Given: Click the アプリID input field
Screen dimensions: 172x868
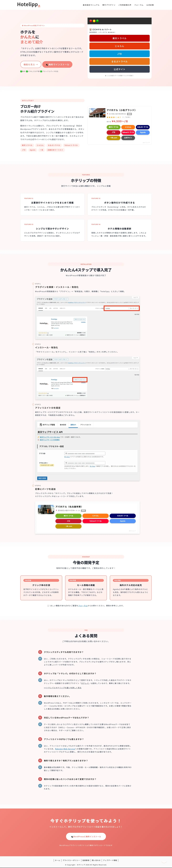Looking at the screenshot, I should click(85, 454).
